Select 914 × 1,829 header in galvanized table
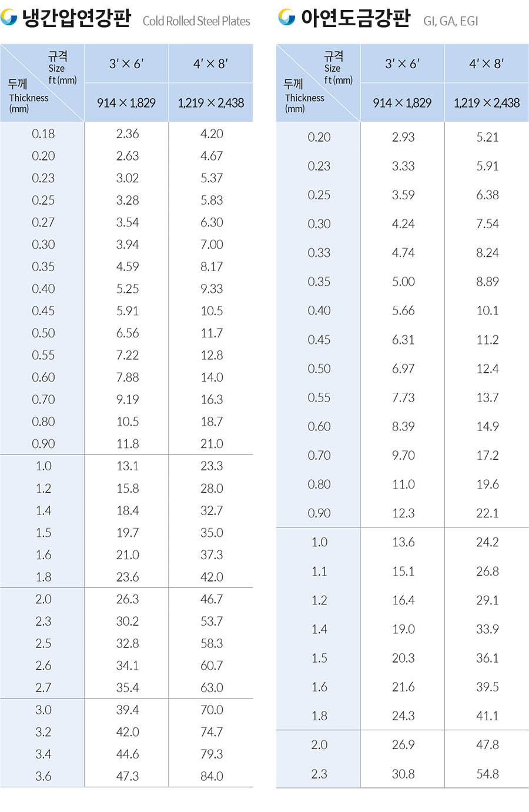 coord(402,103)
